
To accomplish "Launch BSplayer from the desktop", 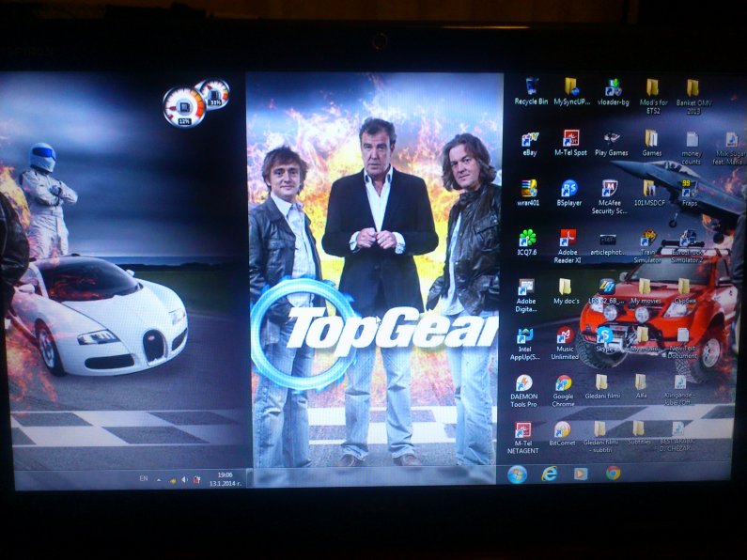I will click(568, 189).
